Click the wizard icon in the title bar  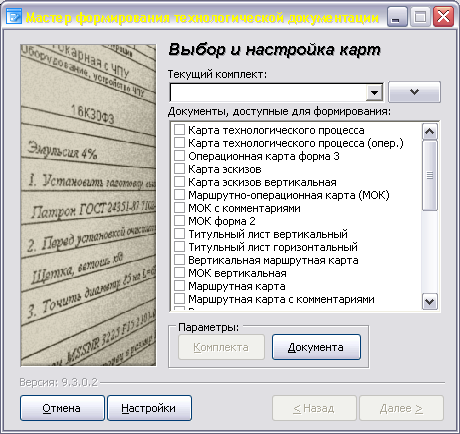click(14, 16)
